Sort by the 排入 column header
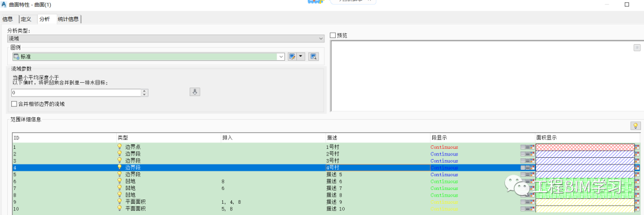This screenshot has height=215, width=644. coord(273,138)
